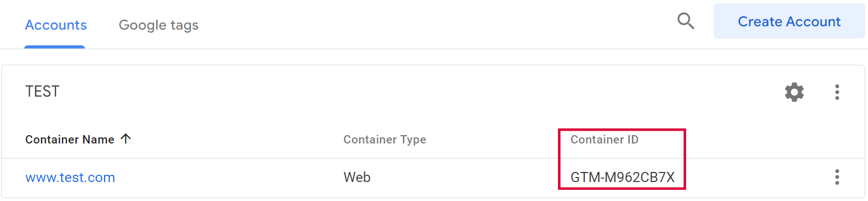The width and height of the screenshot is (868, 201).
Task: Open the TEST account three-dot menu
Action: (837, 92)
